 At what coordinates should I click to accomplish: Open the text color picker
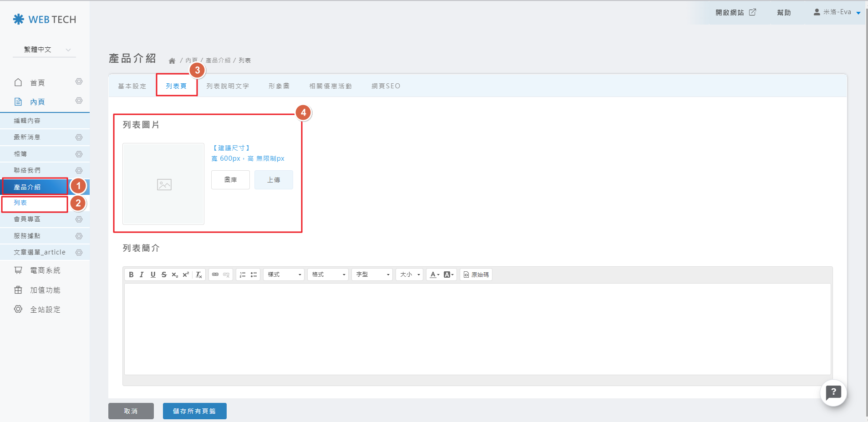pyautogui.click(x=434, y=275)
